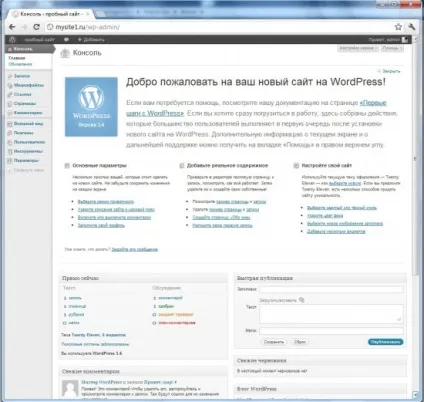Click the Текст textarea in quick publish

(331, 314)
